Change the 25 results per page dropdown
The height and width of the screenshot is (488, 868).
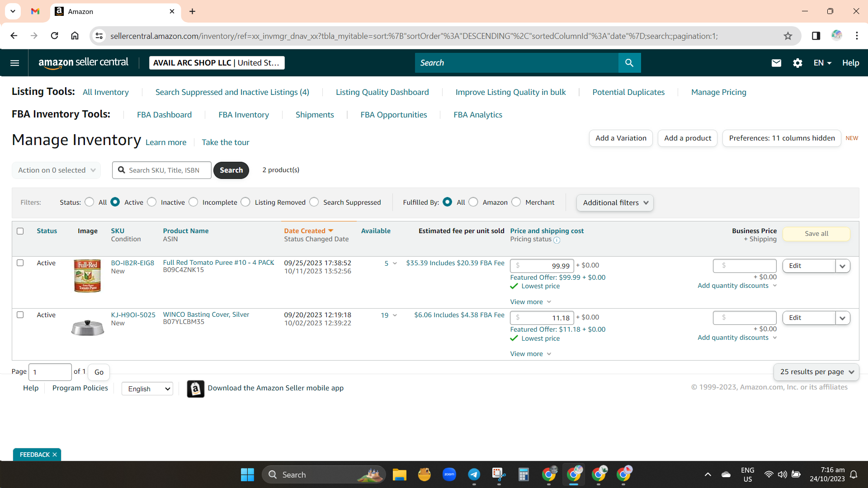[816, 372]
